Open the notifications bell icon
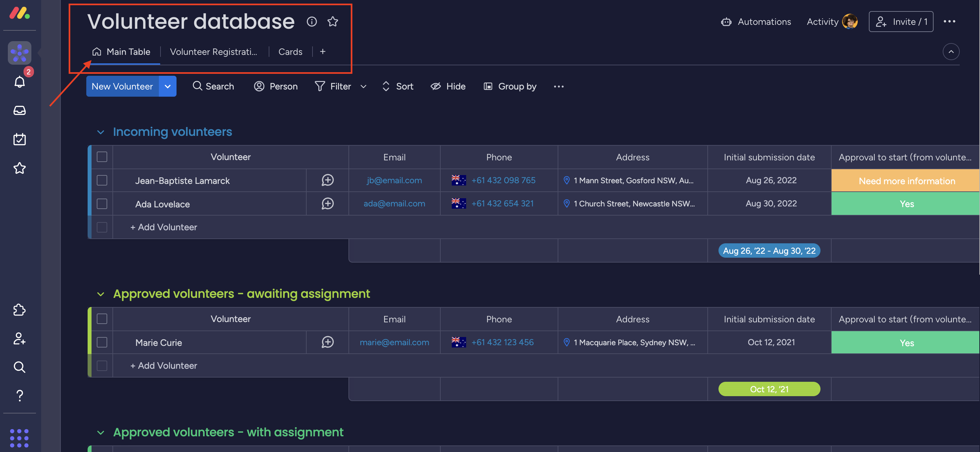The image size is (980, 452). pyautogui.click(x=19, y=81)
